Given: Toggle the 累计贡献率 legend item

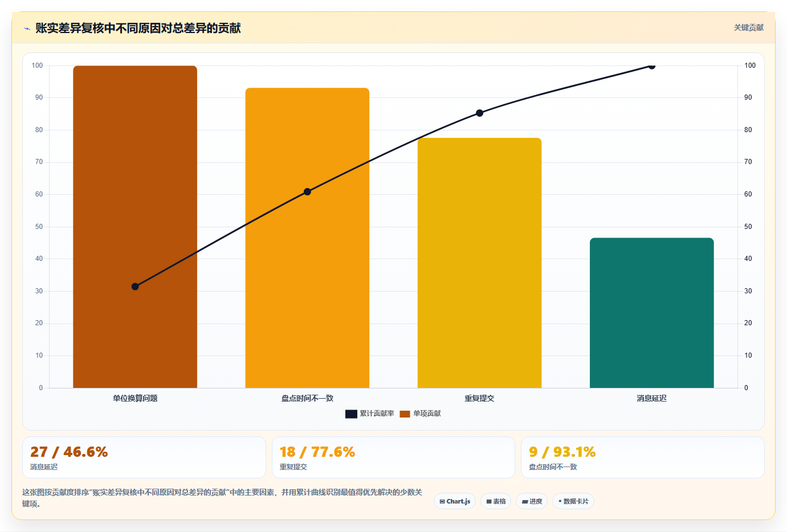Looking at the screenshot, I should (x=369, y=414).
